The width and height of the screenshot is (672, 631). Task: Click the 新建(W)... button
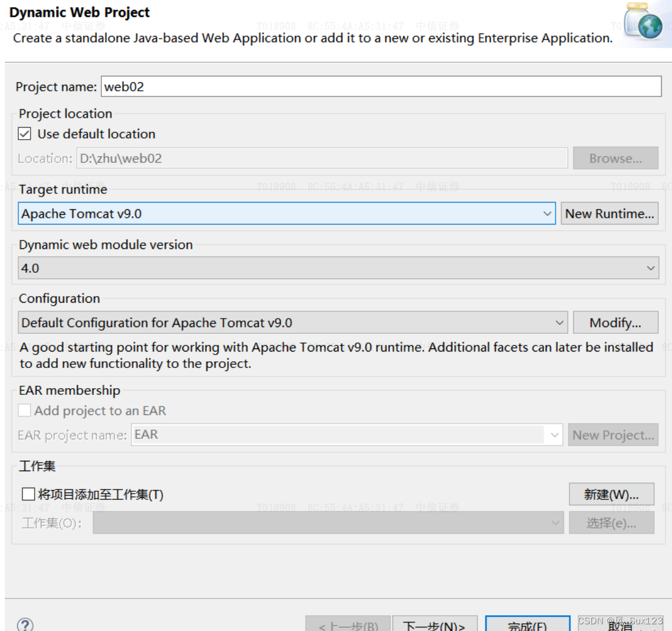point(612,494)
